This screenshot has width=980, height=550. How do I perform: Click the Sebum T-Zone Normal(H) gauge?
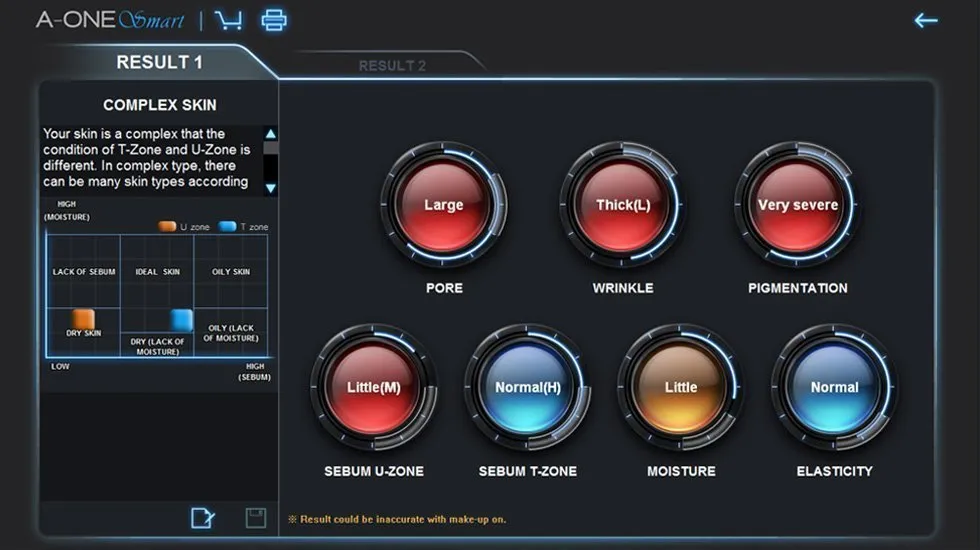527,387
